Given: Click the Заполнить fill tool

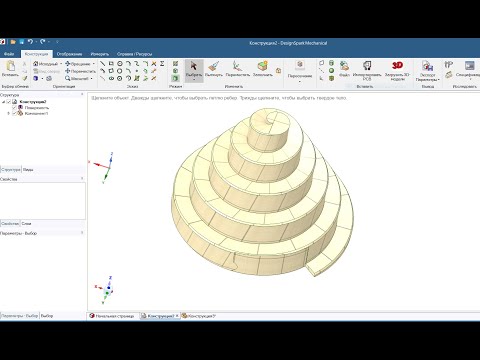Looking at the screenshot, I should 263,69.
